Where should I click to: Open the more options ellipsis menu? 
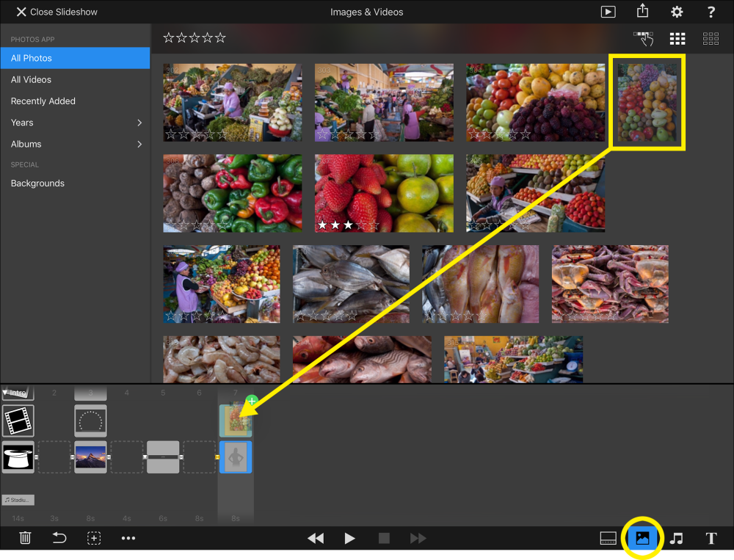[128, 538]
